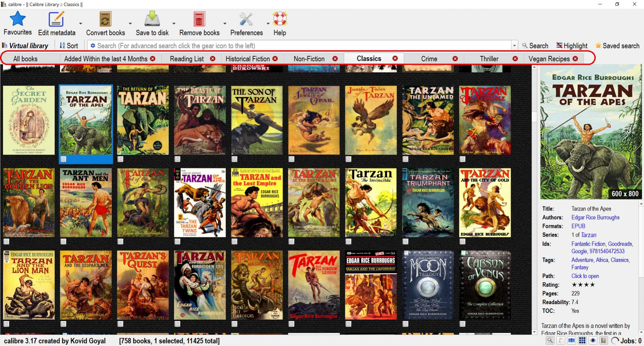Image resolution: width=644 pixels, height=346 pixels.
Task: Click the large Tarzan of the Apes cover preview
Action: 590,132
